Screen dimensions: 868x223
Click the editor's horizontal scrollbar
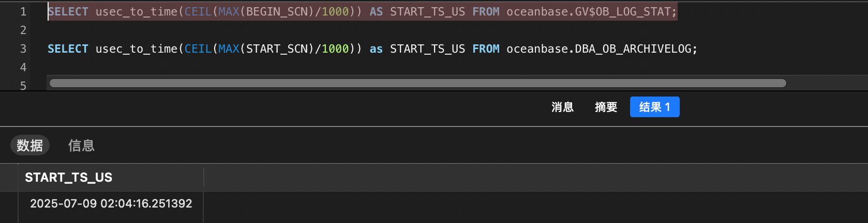[418, 83]
